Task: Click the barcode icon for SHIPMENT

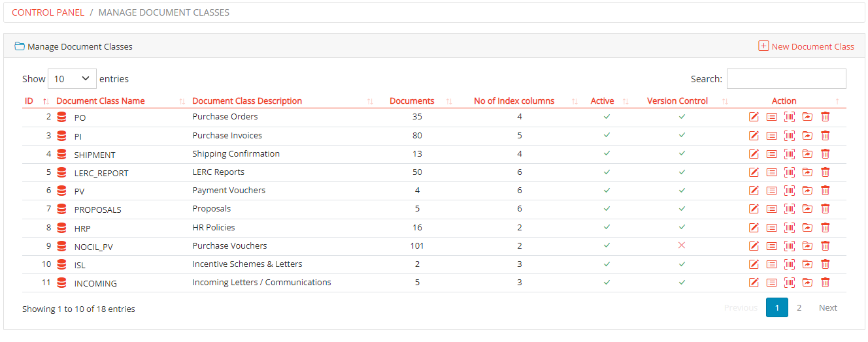Action: [x=790, y=154]
